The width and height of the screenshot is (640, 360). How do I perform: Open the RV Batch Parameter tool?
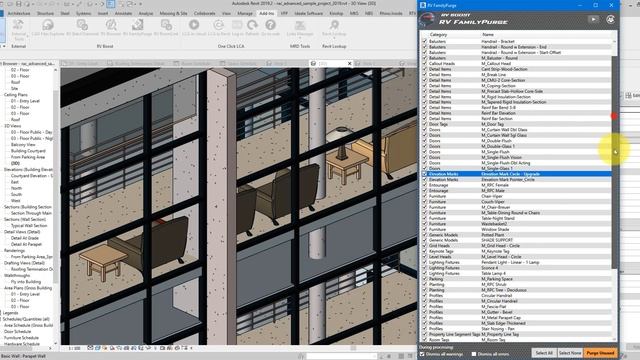click(x=82, y=28)
